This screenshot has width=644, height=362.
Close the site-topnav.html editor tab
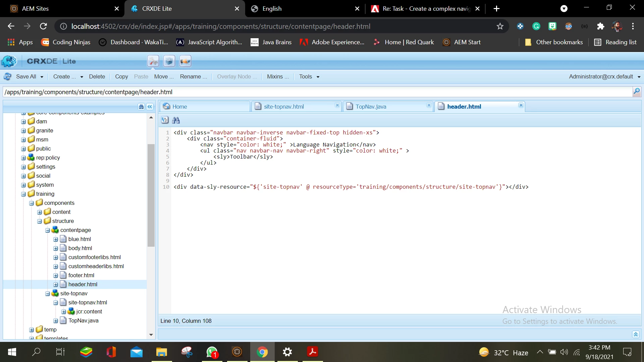[337, 105]
